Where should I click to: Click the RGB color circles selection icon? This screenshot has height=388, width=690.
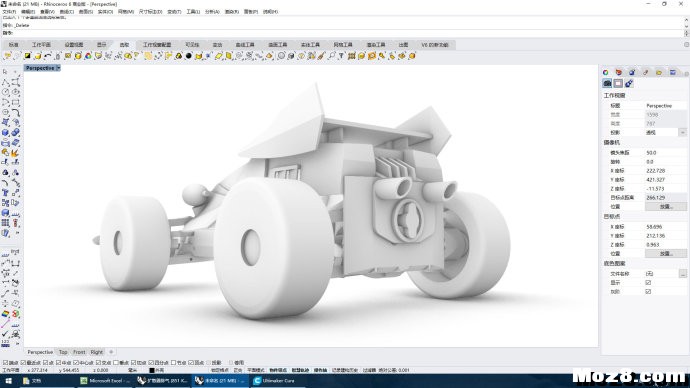(88, 56)
